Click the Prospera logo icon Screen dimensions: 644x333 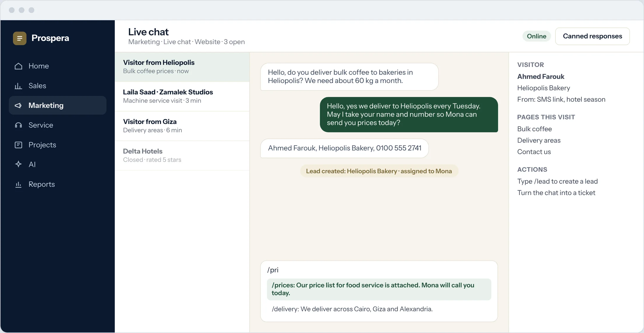[20, 38]
